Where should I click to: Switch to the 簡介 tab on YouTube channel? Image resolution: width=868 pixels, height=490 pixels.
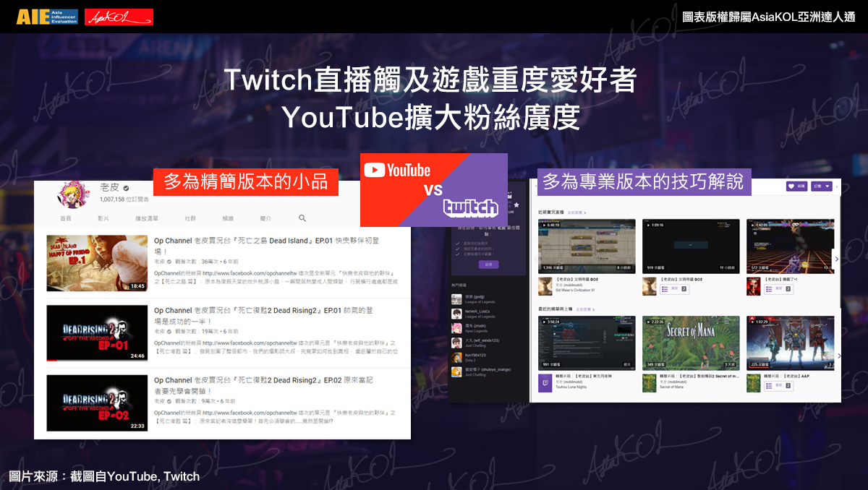265,218
